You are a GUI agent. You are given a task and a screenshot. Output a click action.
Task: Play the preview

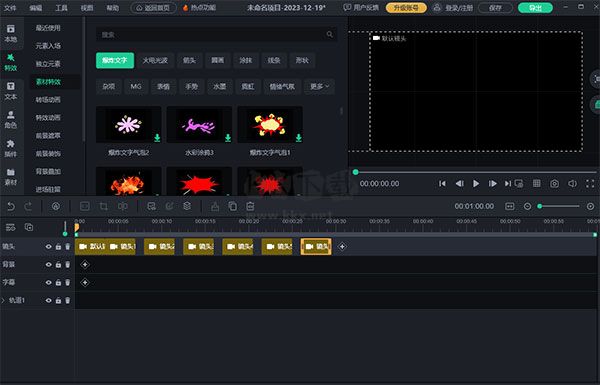pyautogui.click(x=476, y=184)
